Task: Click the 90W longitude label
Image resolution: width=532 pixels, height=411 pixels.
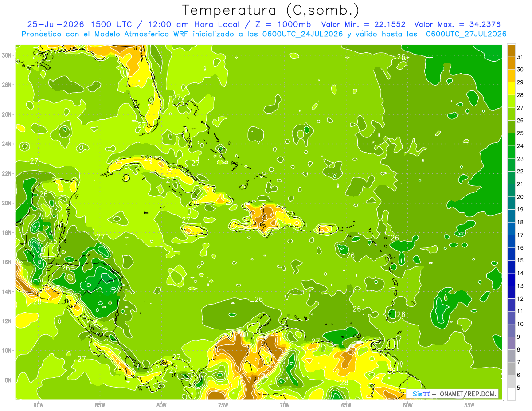Action: click(x=38, y=405)
